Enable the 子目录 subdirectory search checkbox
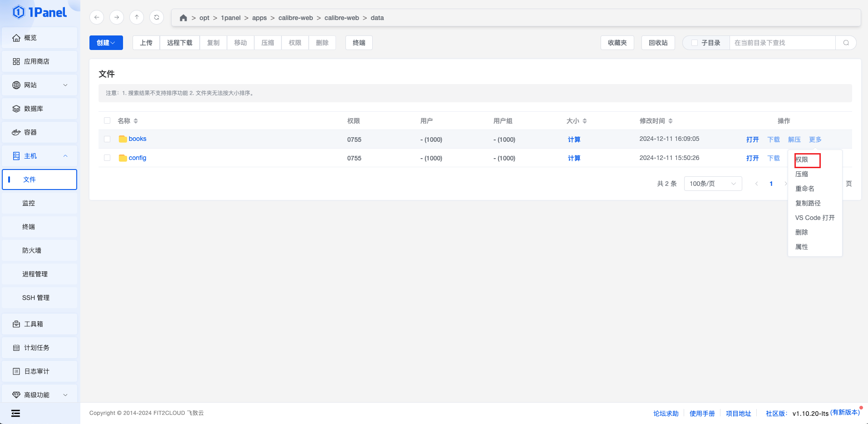 point(694,43)
